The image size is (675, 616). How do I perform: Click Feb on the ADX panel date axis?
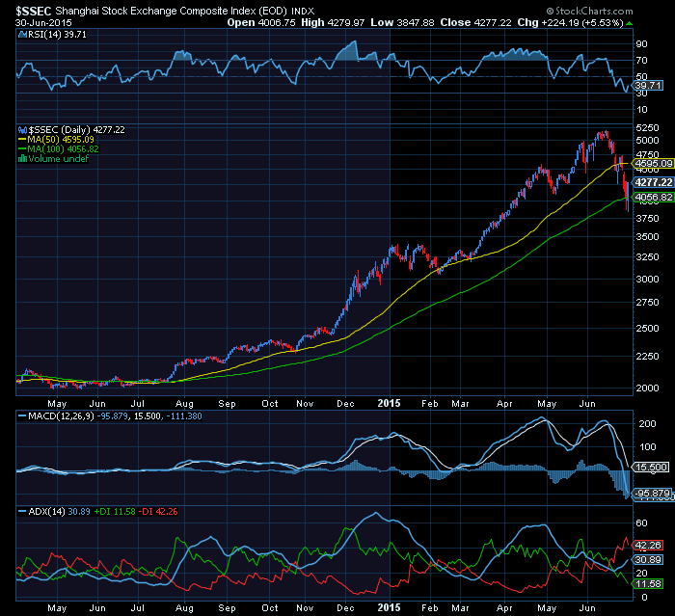[x=430, y=608]
